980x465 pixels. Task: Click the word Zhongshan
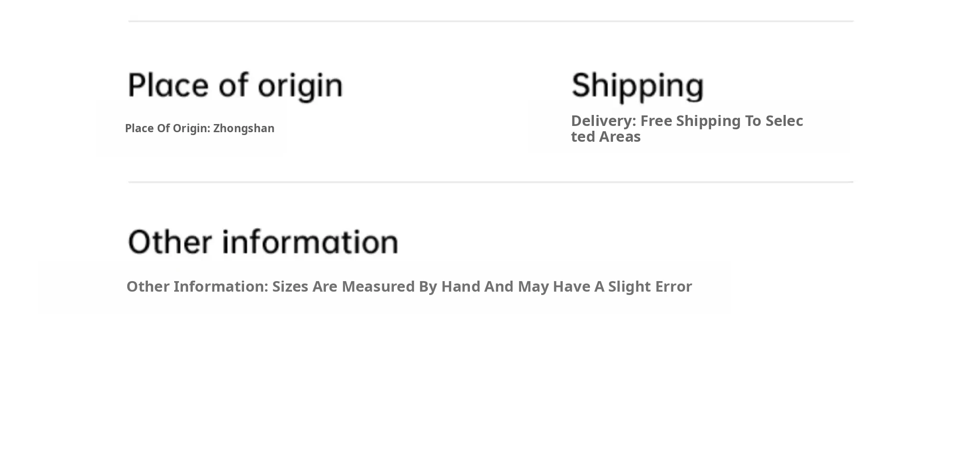(244, 128)
